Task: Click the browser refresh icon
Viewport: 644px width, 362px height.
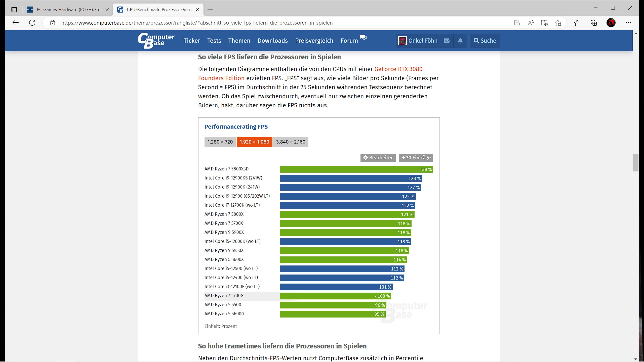Action: (32, 23)
